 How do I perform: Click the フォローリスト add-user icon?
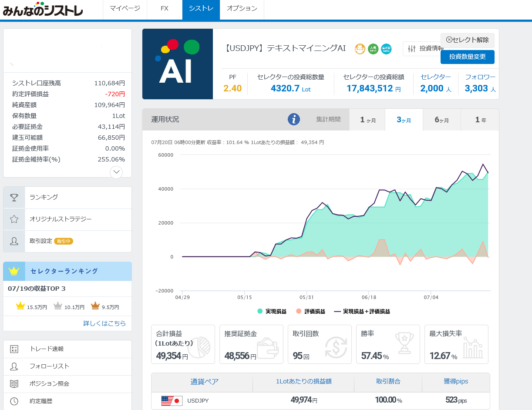click(x=14, y=366)
